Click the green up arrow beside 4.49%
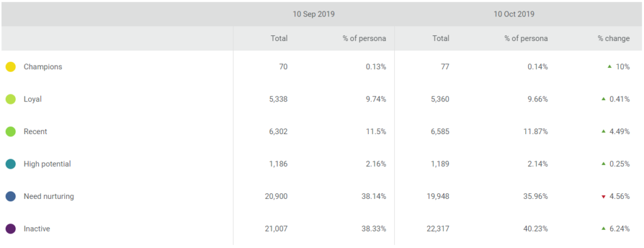This screenshot has width=644, height=248. 603,131
